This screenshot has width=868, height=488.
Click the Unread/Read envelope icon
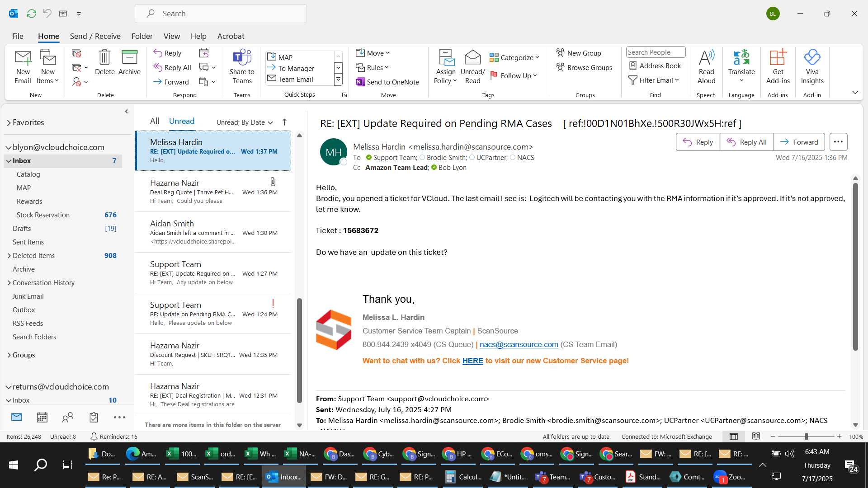[472, 67]
